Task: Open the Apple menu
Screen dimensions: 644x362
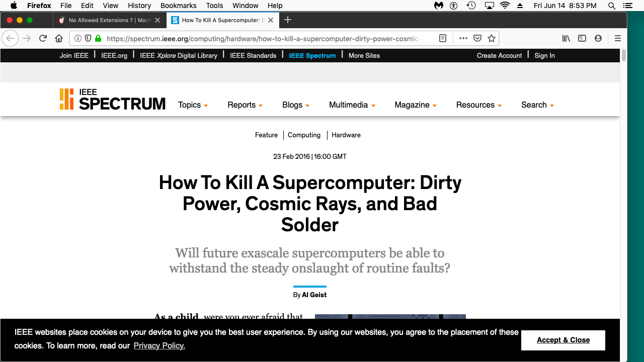Action: coord(14,6)
